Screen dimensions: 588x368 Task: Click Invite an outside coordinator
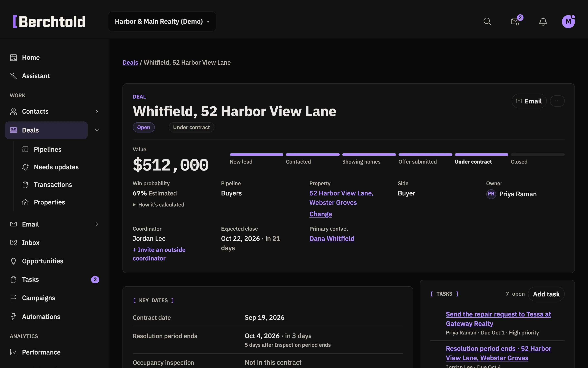[x=159, y=254]
